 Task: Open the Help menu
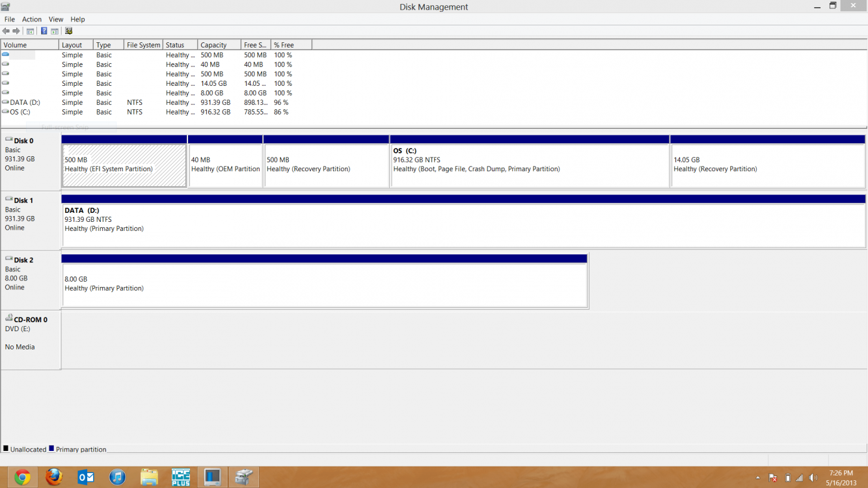77,20
